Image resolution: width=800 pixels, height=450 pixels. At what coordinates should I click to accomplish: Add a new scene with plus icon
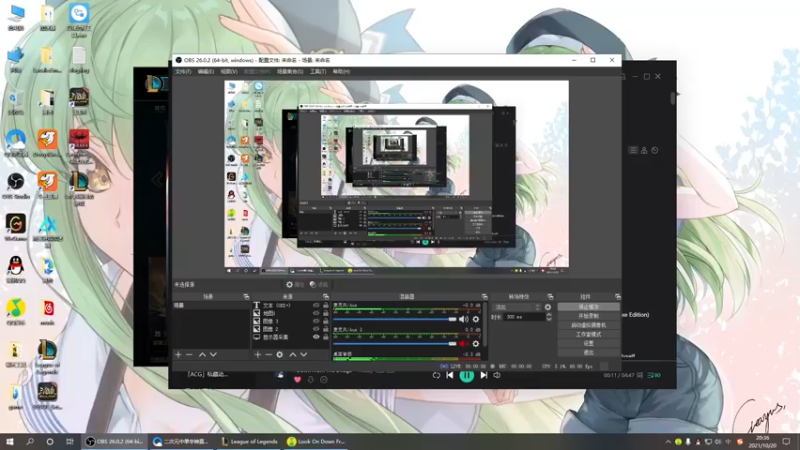[x=178, y=355]
